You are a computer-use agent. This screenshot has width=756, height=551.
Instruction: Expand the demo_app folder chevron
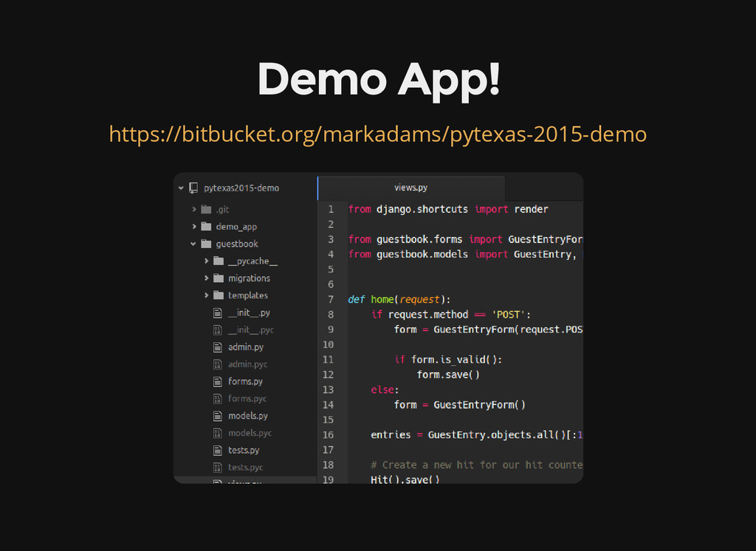coord(194,227)
